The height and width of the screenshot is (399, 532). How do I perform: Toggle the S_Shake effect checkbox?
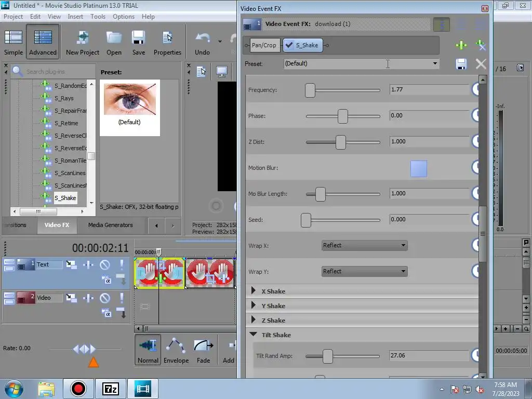[289, 45]
